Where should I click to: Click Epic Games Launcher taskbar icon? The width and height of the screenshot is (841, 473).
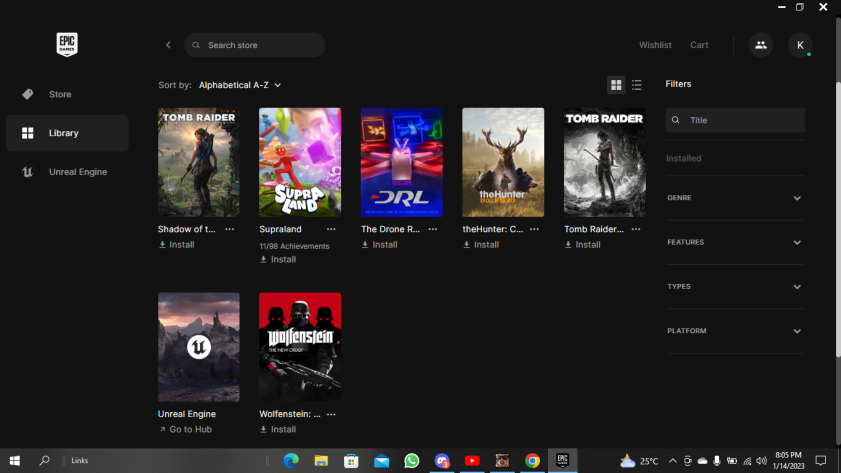pos(562,461)
